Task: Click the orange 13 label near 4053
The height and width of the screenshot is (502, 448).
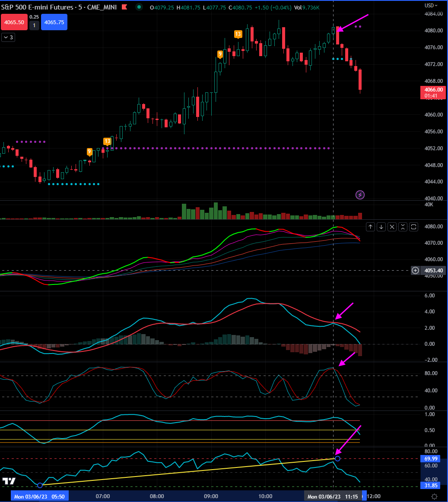Action: (x=107, y=141)
